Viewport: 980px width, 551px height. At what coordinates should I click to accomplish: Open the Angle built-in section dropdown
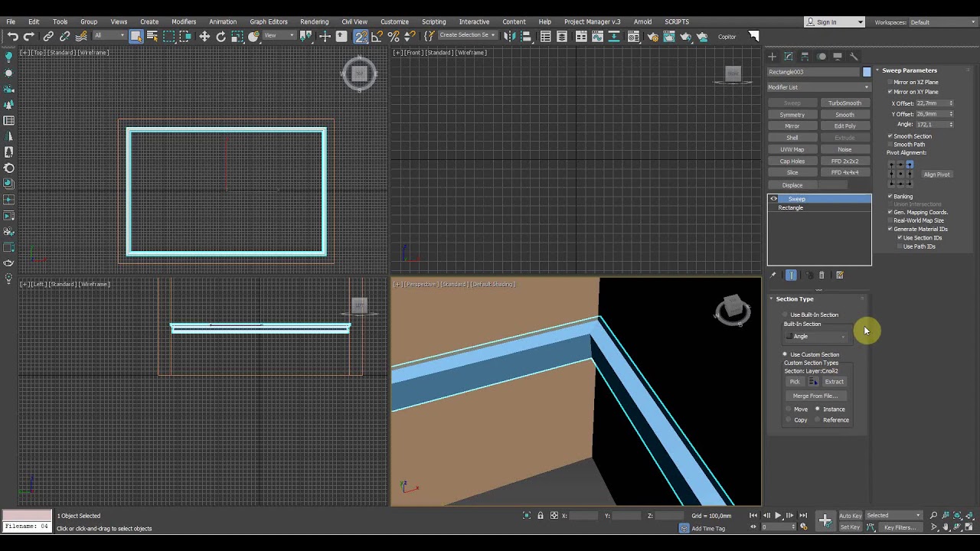click(816, 337)
